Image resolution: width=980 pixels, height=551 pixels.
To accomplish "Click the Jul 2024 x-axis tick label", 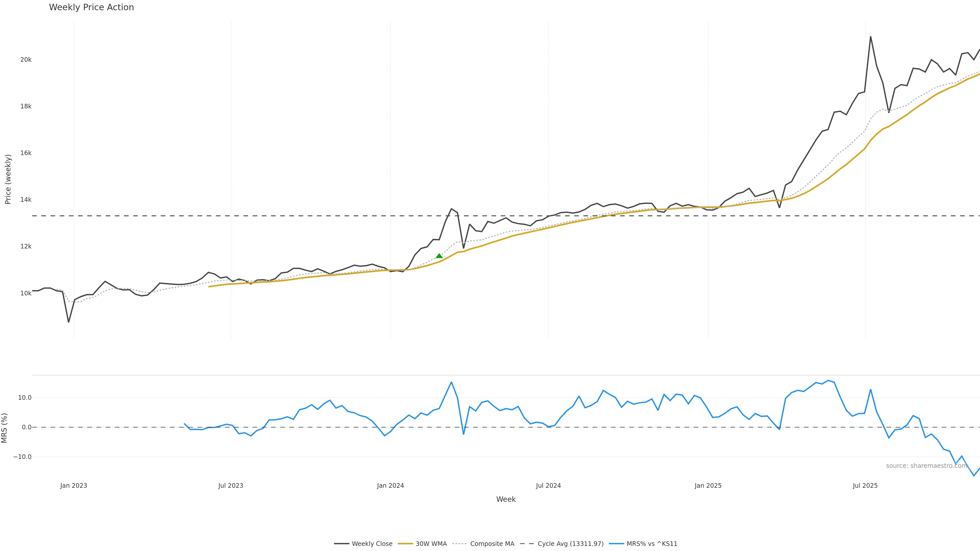I will click(548, 486).
